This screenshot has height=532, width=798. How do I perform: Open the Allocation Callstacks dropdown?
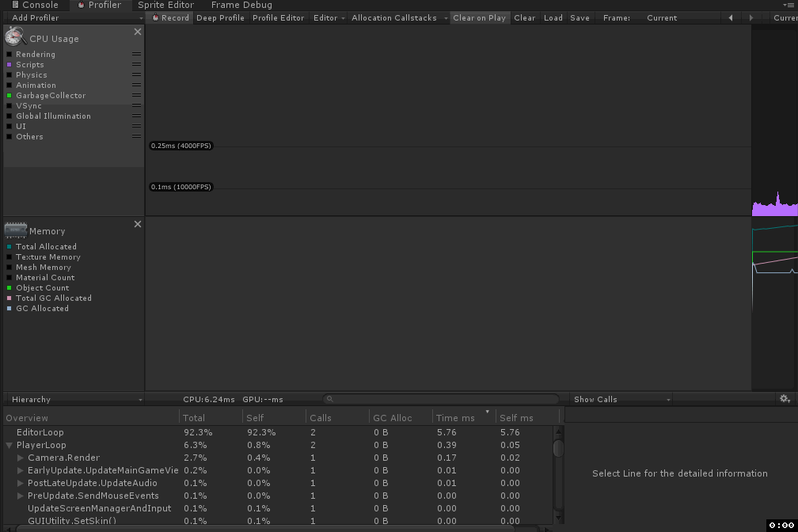tap(399, 18)
